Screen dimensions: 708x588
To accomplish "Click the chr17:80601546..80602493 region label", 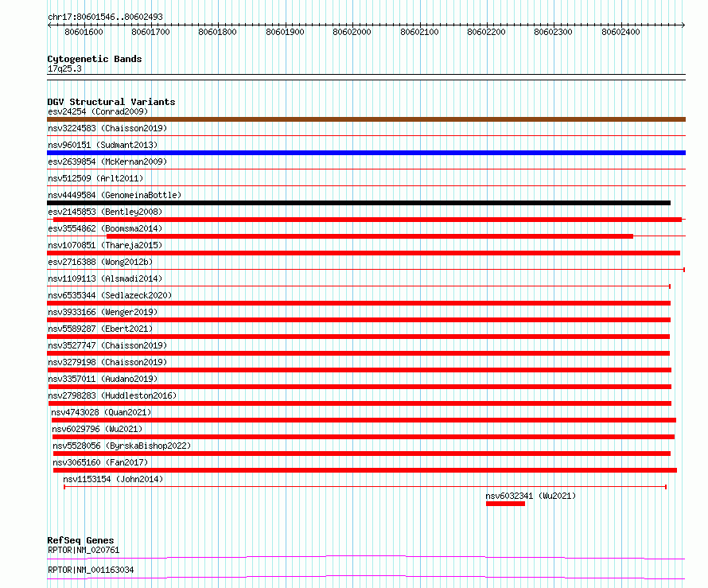I will point(105,18).
